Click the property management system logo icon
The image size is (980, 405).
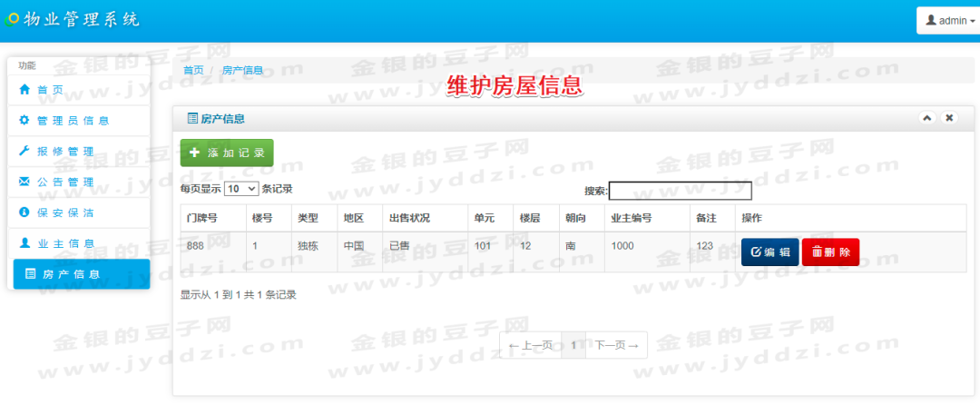[x=12, y=19]
